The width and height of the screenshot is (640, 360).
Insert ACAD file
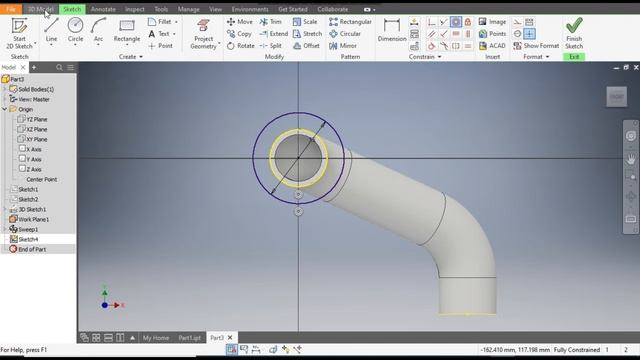(492, 46)
